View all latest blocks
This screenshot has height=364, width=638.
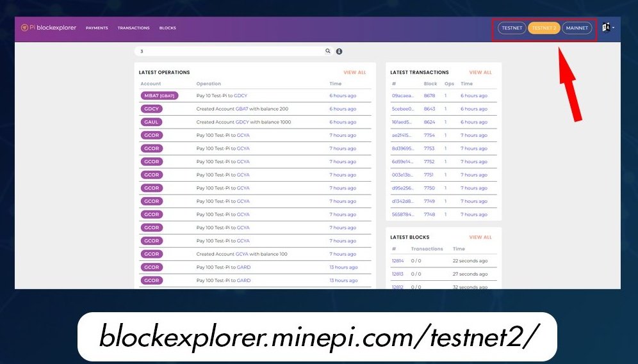pyautogui.click(x=480, y=237)
